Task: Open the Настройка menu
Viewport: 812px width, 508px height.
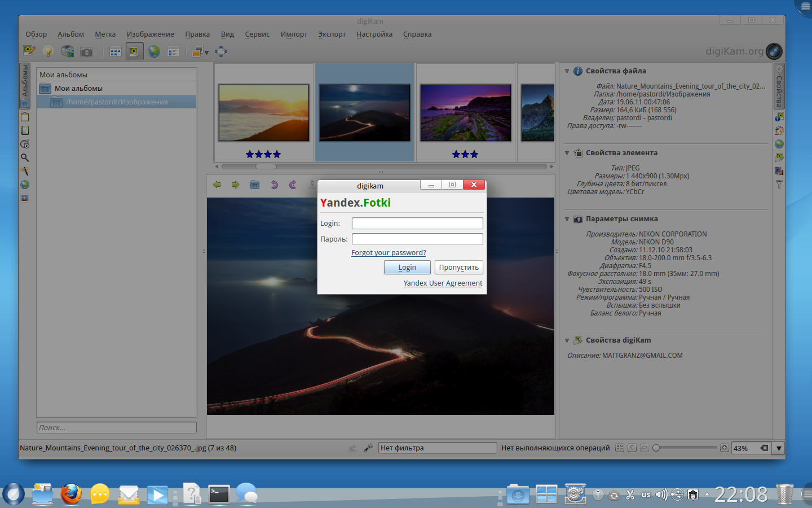Action: coord(374,34)
